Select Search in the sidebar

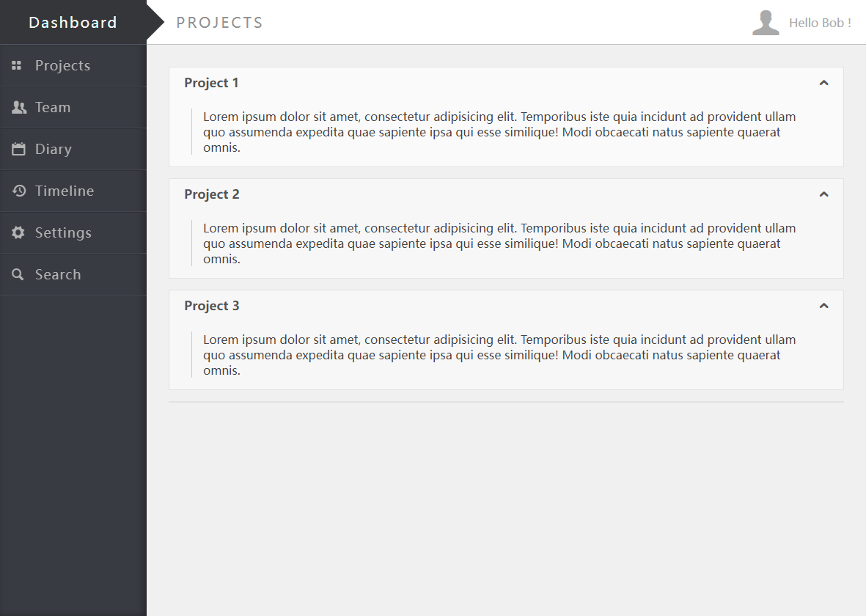pyautogui.click(x=73, y=274)
